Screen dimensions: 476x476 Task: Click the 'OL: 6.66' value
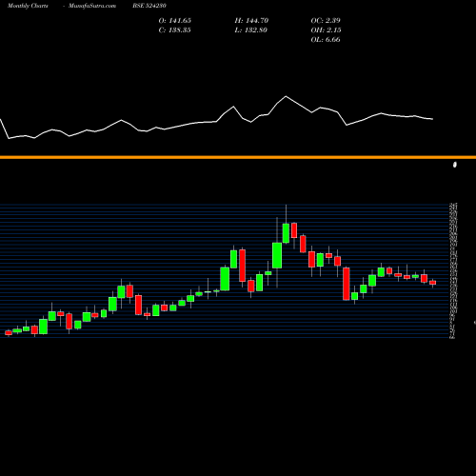pyautogui.click(x=326, y=40)
